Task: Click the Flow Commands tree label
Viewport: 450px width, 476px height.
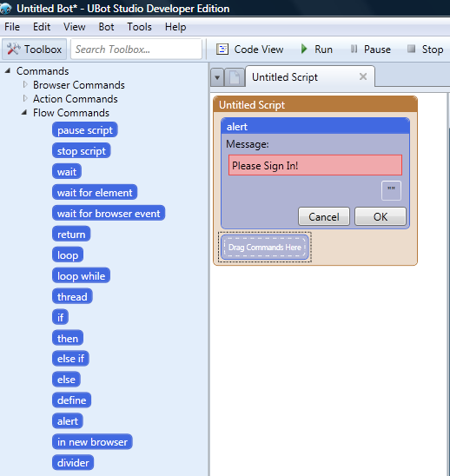Action: (71, 113)
